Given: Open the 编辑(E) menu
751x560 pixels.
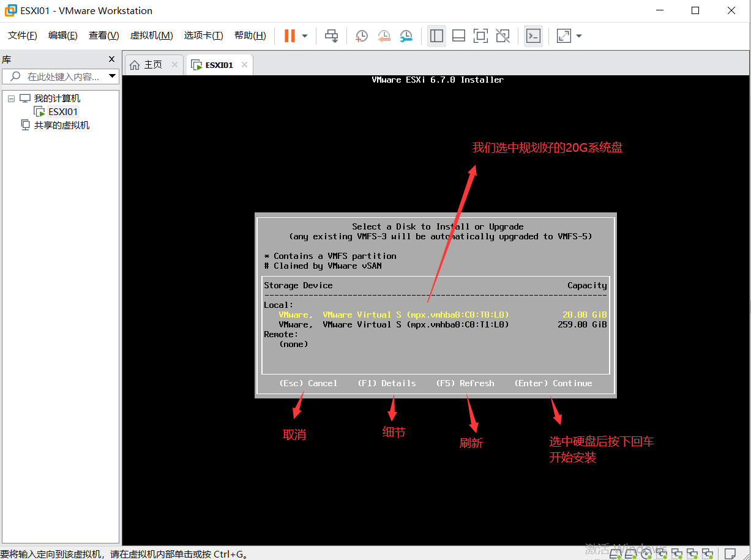Looking at the screenshot, I should coord(63,35).
